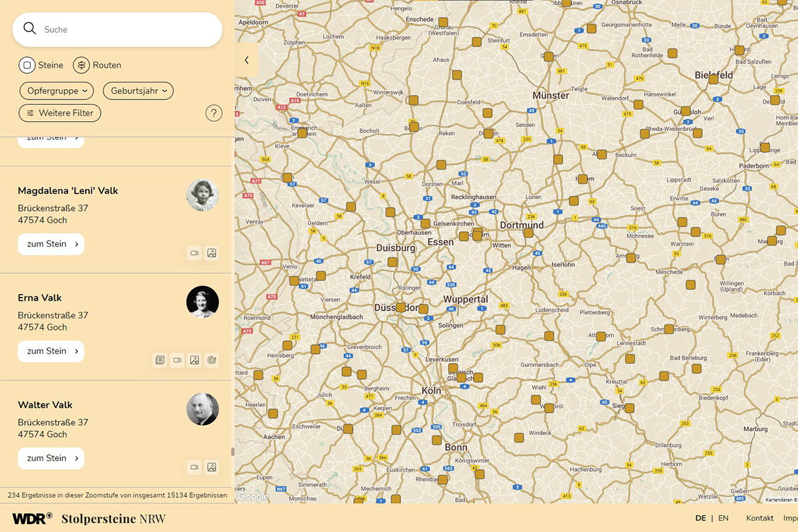Open the video icon for Magdalena 'Leni' Valk
The height and width of the screenshot is (532, 798).
coord(194,253)
